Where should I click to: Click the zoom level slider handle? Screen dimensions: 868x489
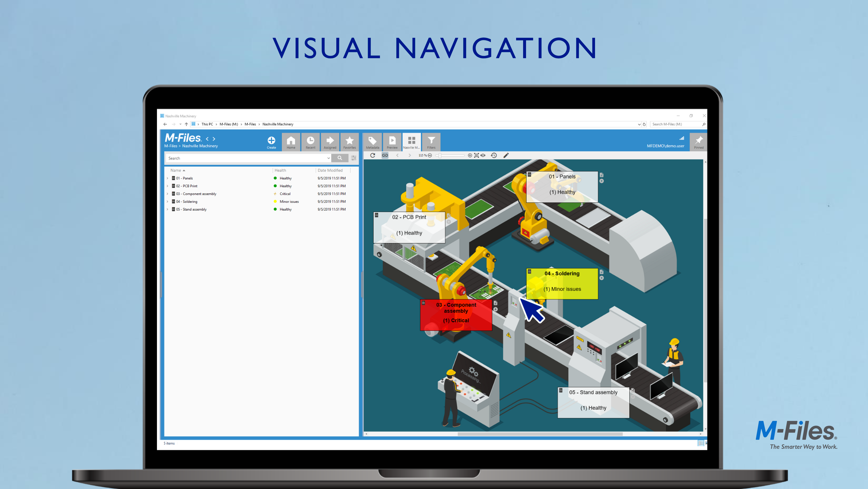coord(439,156)
